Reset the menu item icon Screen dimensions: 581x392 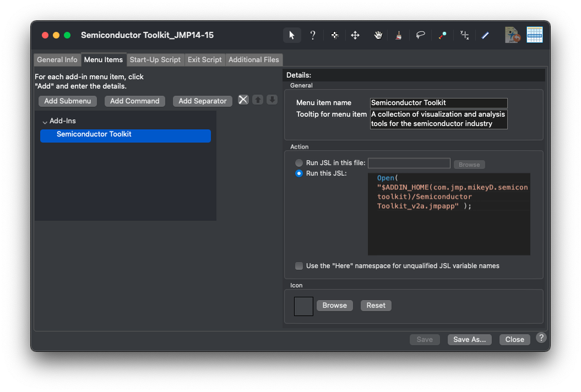tap(376, 305)
